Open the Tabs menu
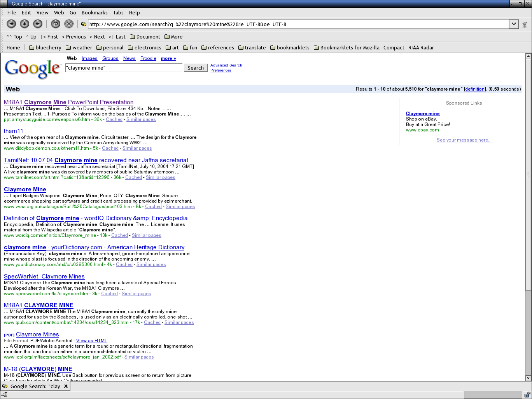This screenshot has width=532, height=399. (118, 12)
